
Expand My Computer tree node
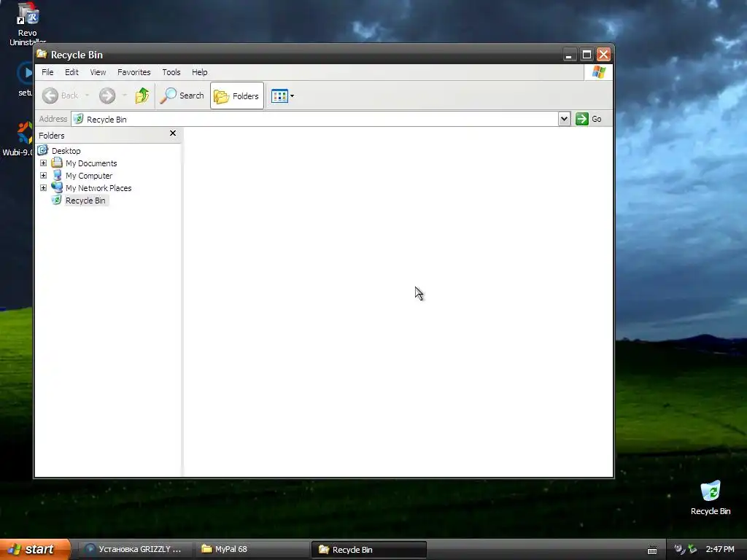point(43,176)
